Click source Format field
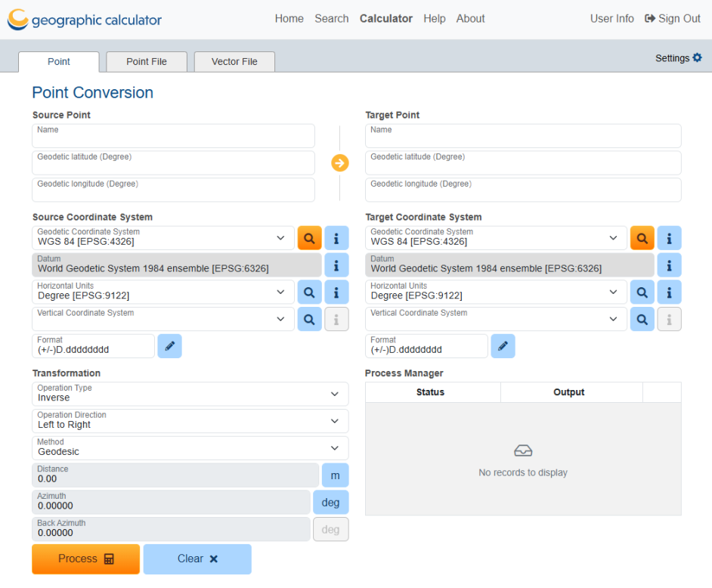The height and width of the screenshot is (588, 712). [x=93, y=346]
